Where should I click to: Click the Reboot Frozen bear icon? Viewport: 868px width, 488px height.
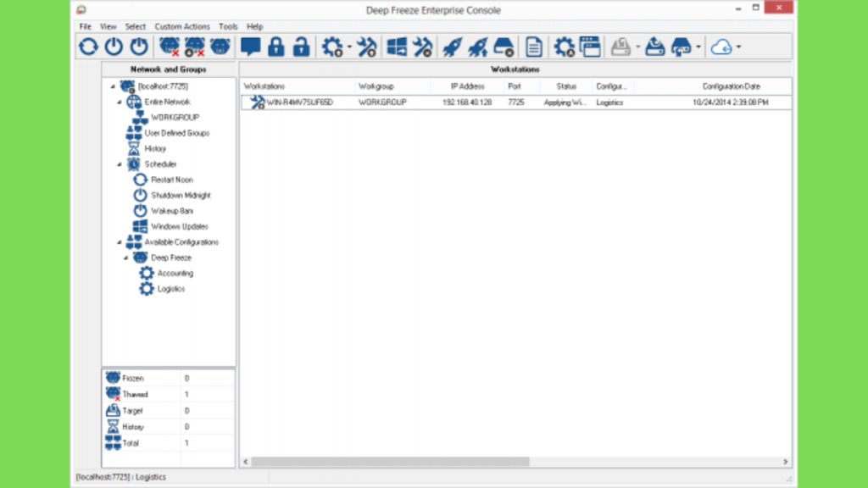(x=220, y=47)
